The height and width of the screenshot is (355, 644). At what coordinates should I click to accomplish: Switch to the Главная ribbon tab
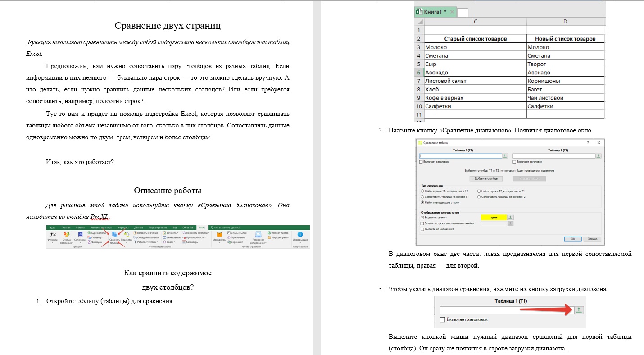pos(66,228)
